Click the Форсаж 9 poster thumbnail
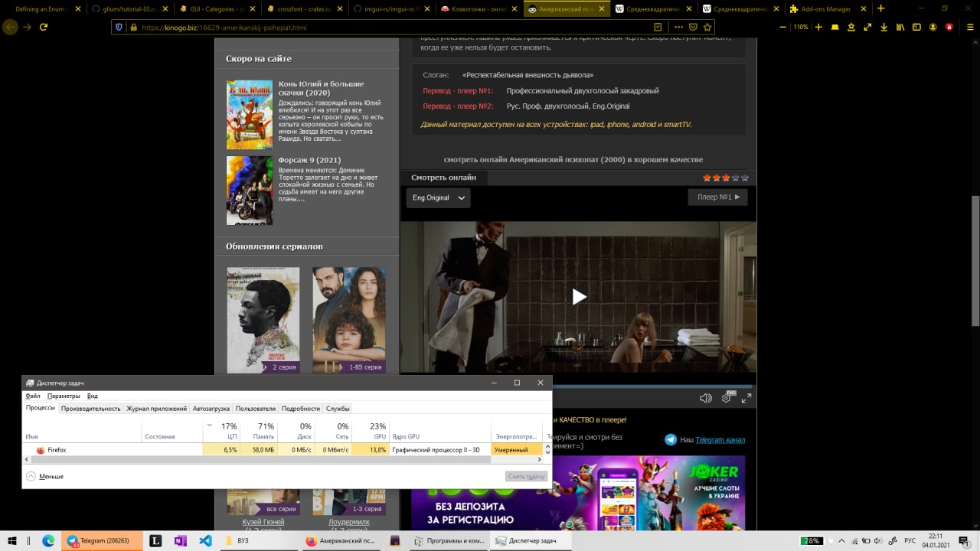 tap(249, 191)
